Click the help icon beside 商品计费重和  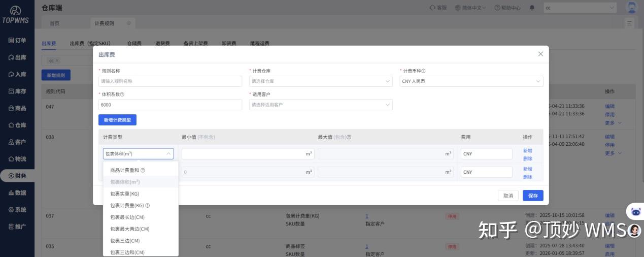pos(143,170)
